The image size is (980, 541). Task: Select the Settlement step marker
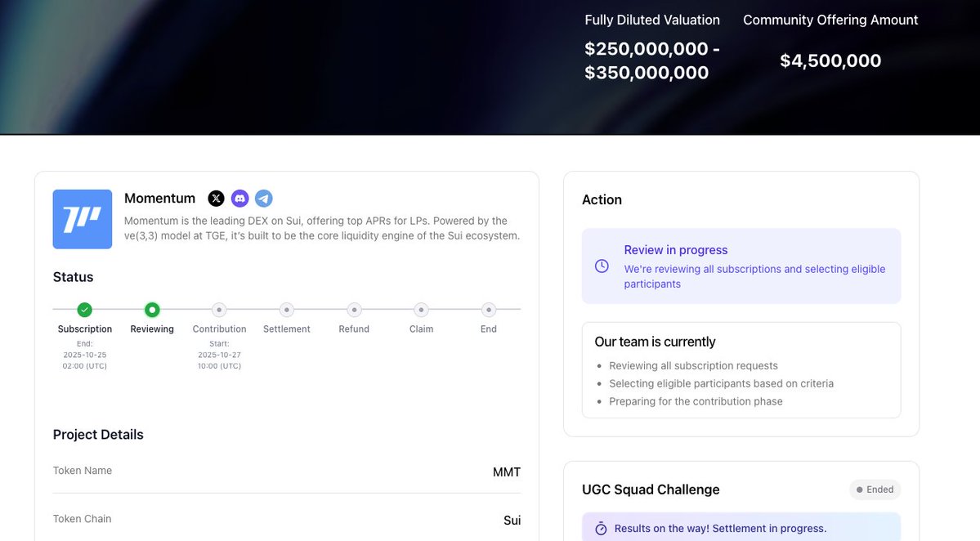click(x=287, y=310)
